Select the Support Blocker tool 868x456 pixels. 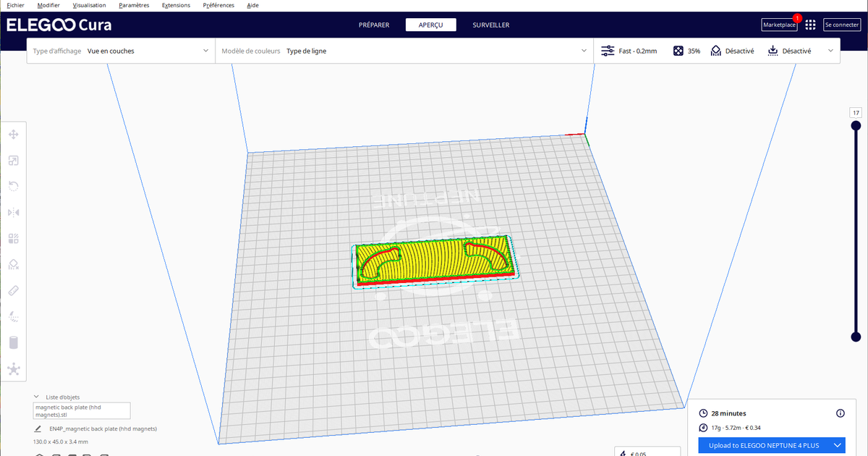pyautogui.click(x=13, y=264)
